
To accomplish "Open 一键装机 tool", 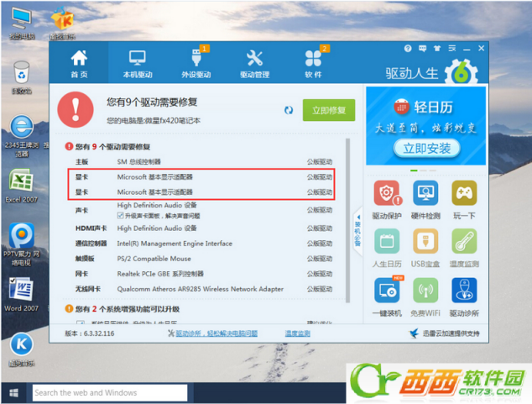I will 387,297.
